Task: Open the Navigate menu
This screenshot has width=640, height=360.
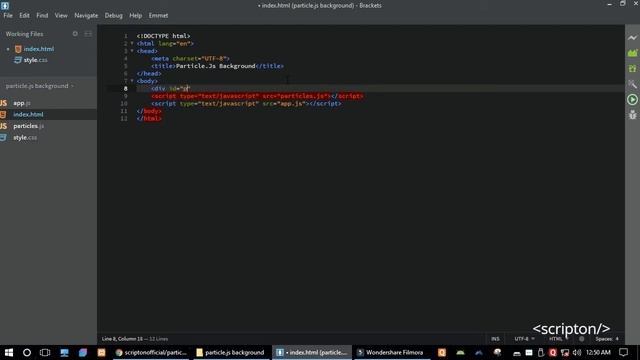Action: coord(86,16)
